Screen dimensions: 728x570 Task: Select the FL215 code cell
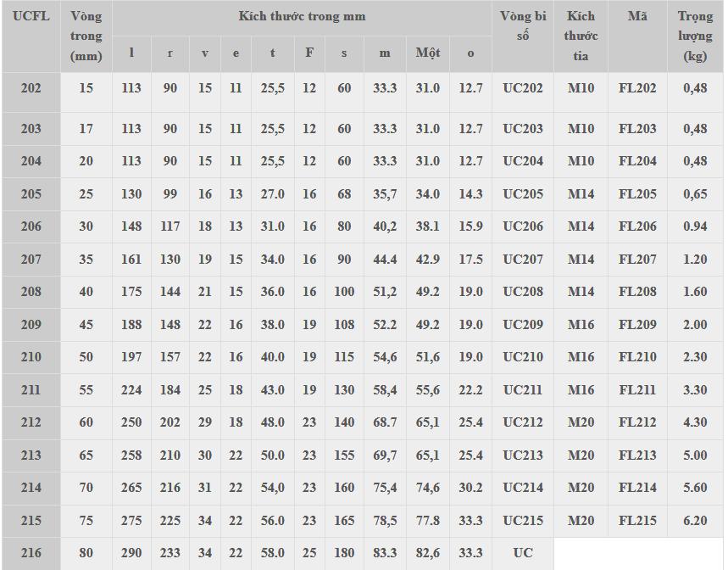[637, 521]
